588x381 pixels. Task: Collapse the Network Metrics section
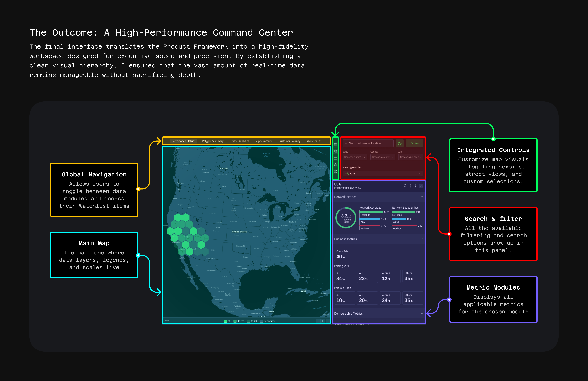422,197
